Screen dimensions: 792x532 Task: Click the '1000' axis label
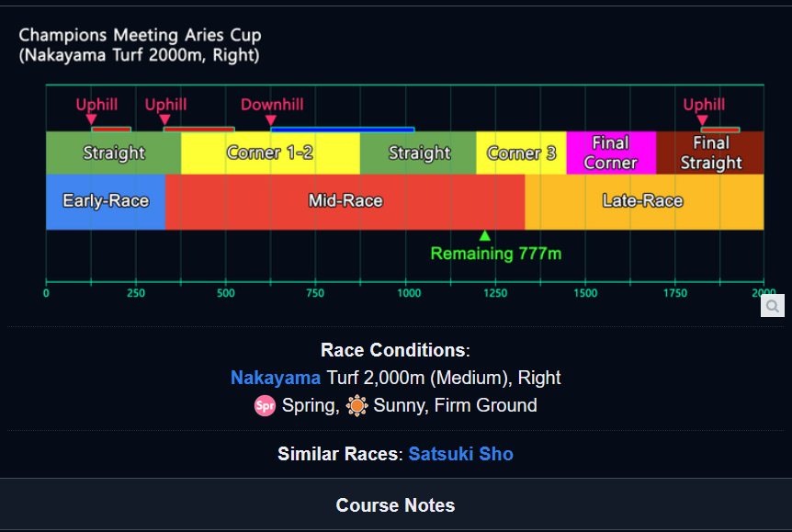pos(409,293)
